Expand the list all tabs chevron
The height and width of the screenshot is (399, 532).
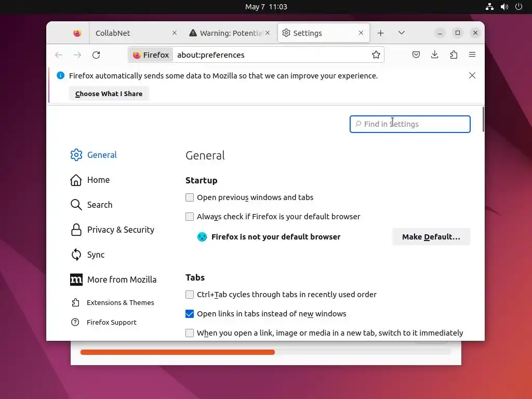click(x=402, y=33)
